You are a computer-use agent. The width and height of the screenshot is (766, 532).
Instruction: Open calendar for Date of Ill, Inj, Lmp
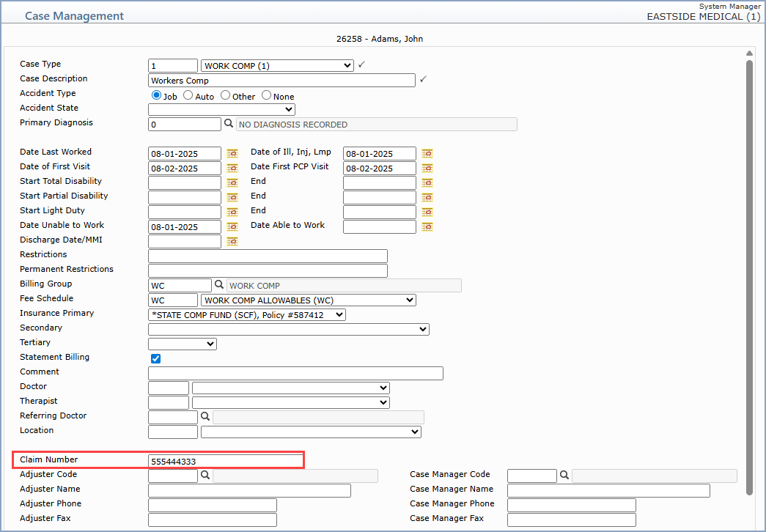point(427,154)
